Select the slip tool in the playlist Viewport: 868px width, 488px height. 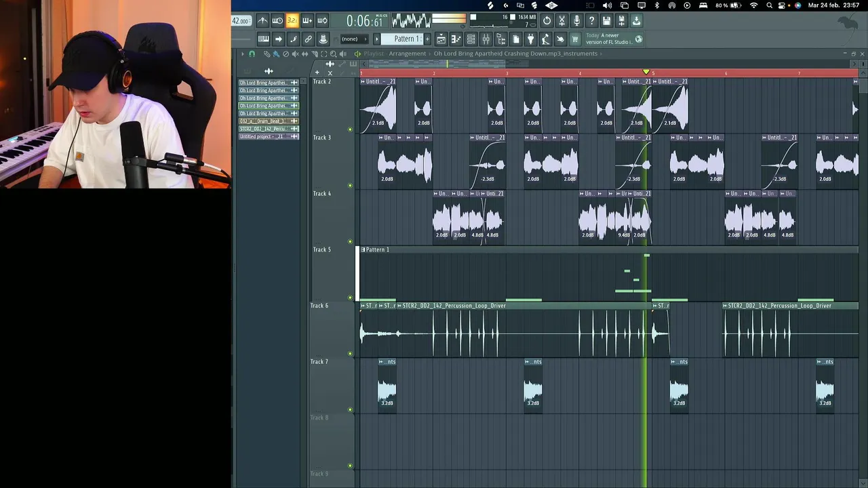pos(304,54)
